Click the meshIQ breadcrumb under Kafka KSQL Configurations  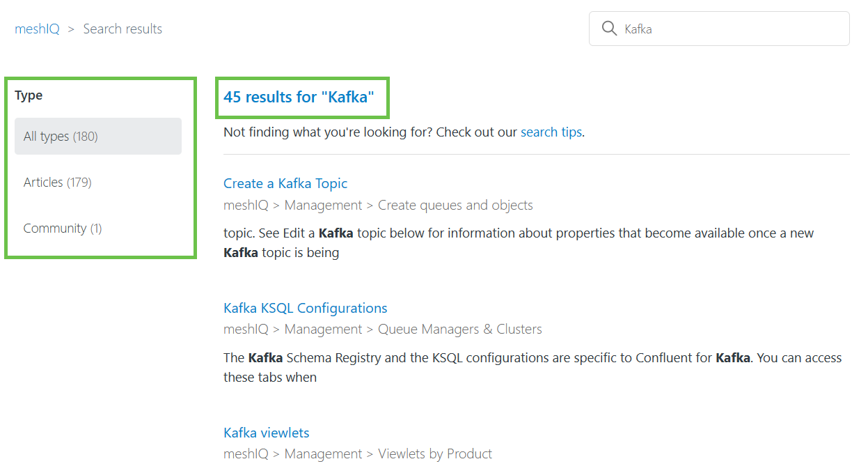[x=246, y=329]
